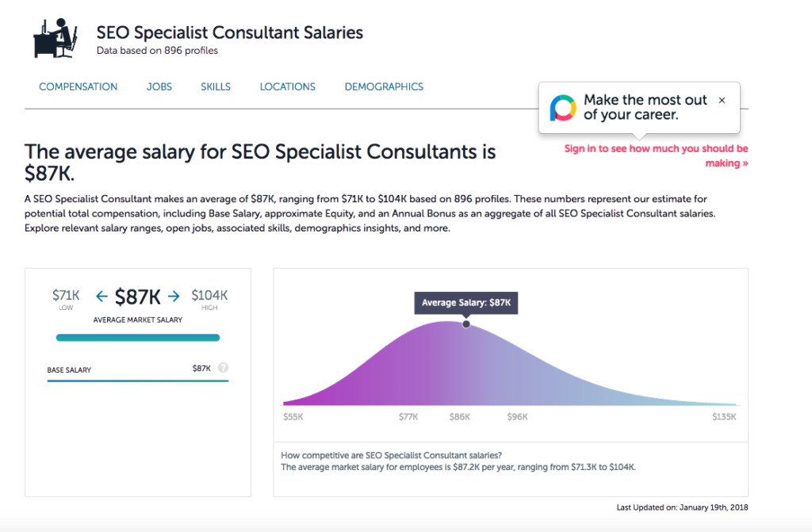Click the SEO Specialist Consultant Salaries title
Screen dimensions: 812x532
(230, 33)
